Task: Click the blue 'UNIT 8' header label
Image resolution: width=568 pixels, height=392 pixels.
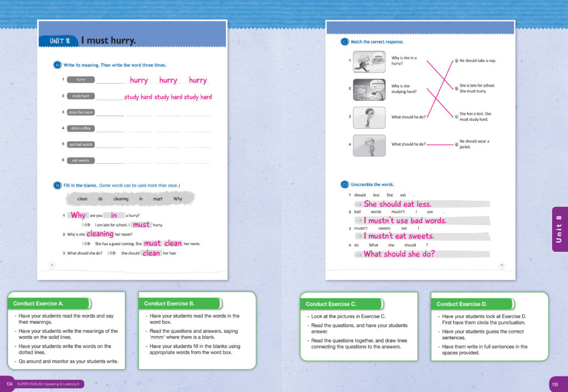Action: (x=59, y=41)
